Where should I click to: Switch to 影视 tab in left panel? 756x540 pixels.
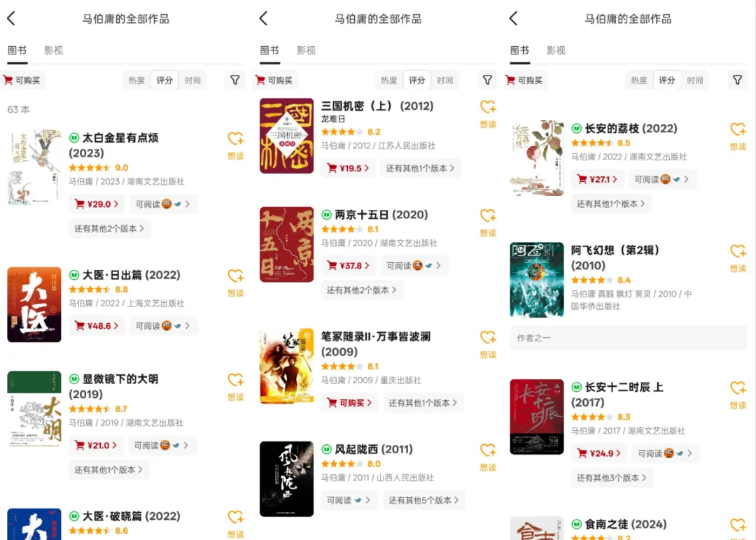tap(53, 50)
